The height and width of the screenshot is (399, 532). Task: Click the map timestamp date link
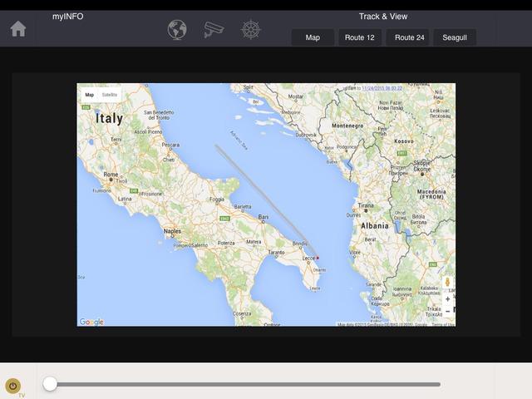pos(382,88)
